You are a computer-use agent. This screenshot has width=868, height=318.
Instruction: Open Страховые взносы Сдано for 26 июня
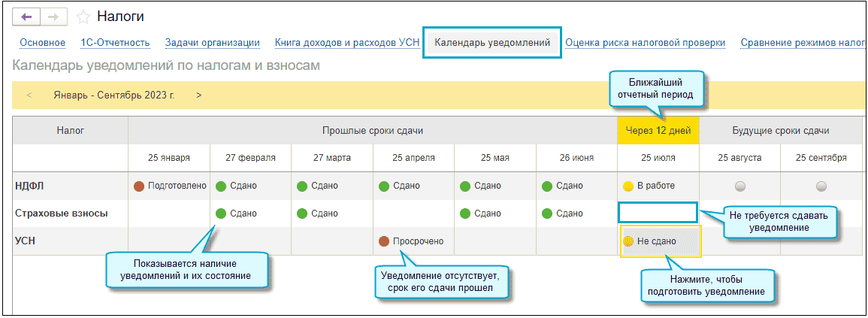click(x=576, y=214)
